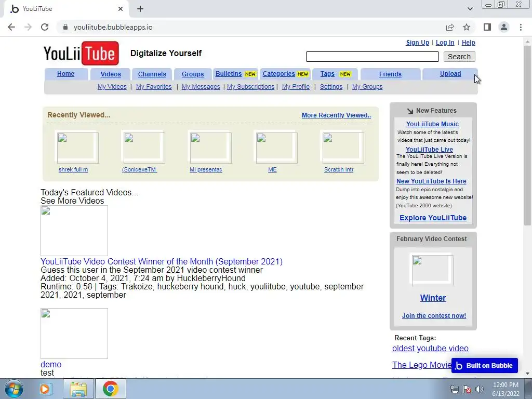Screen dimensions: 532x399
Task: Click the 'oldest youtube video' tag
Action: (430, 349)
